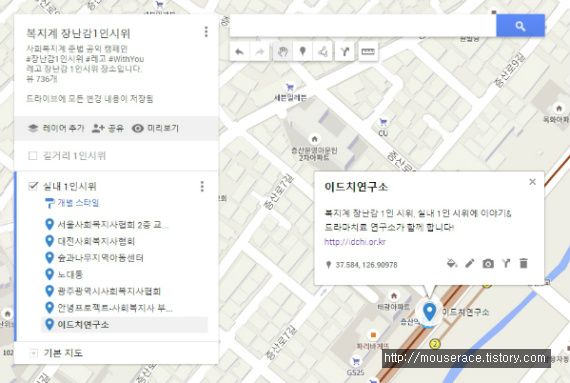Focus the map search input field
Viewport: 570px width, 383px height.
363,26
